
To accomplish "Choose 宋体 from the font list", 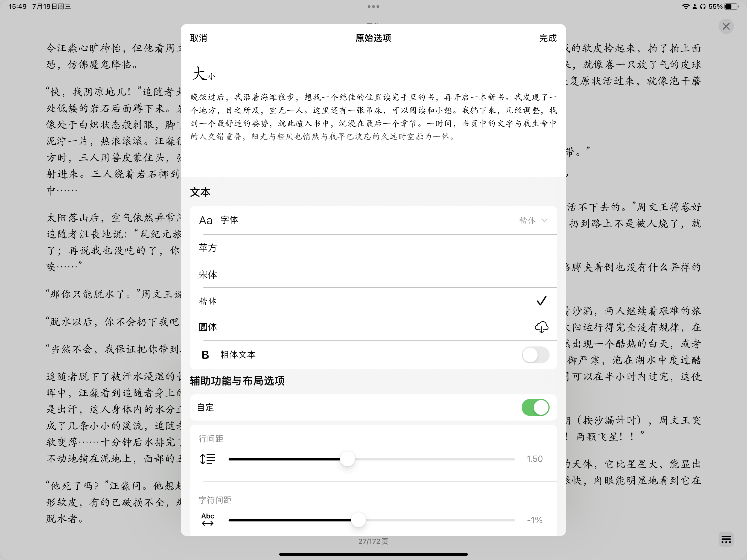I will pos(208,274).
